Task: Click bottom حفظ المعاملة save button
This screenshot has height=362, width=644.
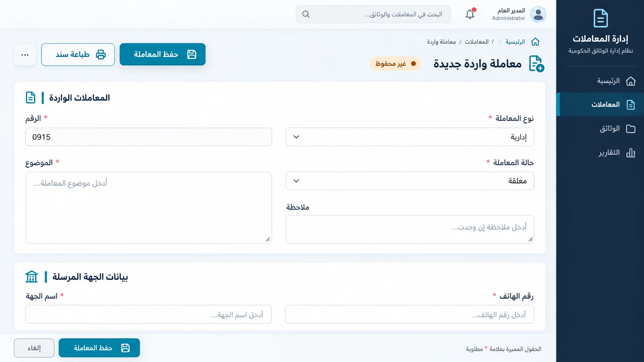Action: pos(99,348)
